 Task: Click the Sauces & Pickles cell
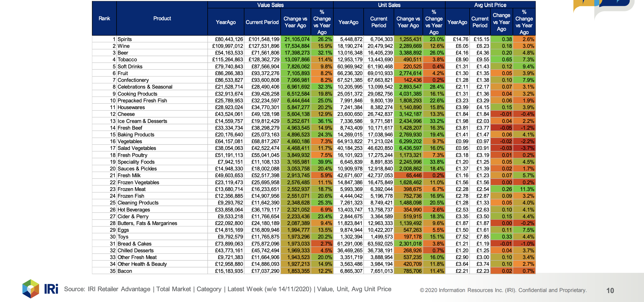click(x=162, y=169)
